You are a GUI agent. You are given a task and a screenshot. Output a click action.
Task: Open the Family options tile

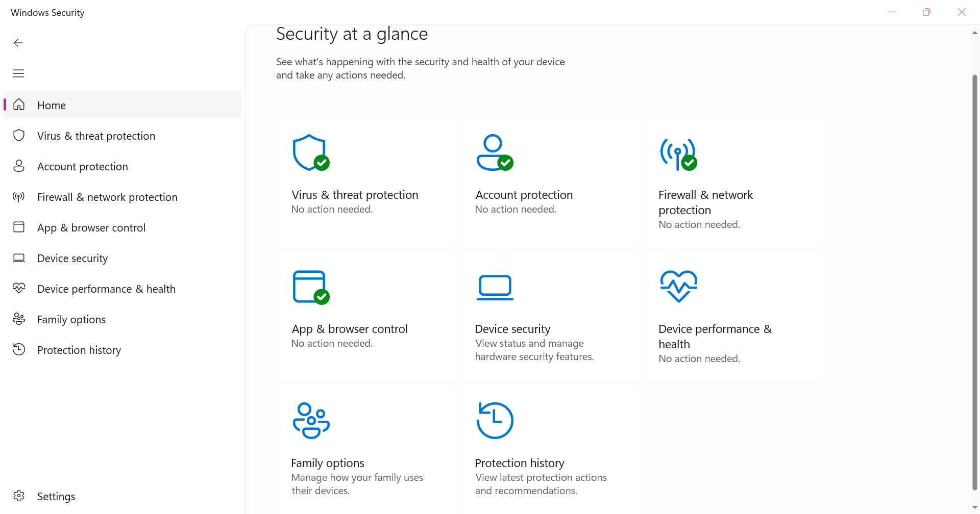point(365,449)
